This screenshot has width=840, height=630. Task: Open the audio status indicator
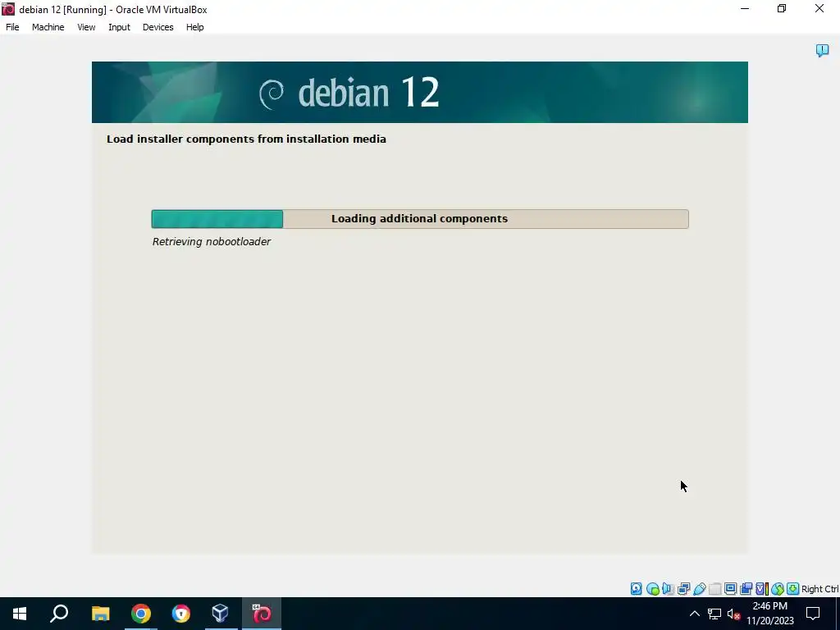coord(668,589)
